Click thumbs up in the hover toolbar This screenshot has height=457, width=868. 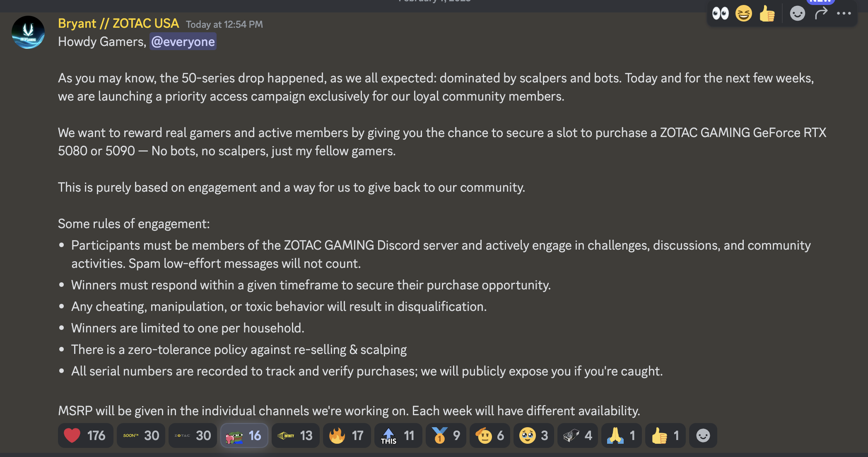[767, 14]
